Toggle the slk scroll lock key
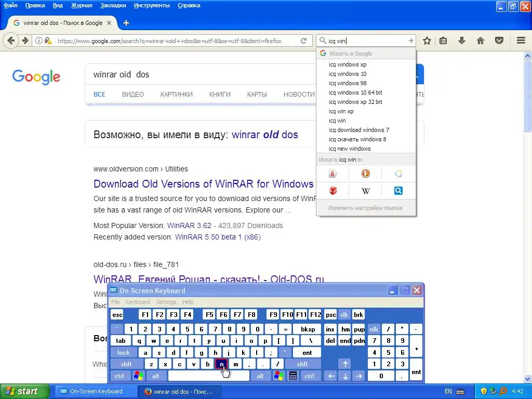The height and width of the screenshot is (399, 532). point(344,314)
